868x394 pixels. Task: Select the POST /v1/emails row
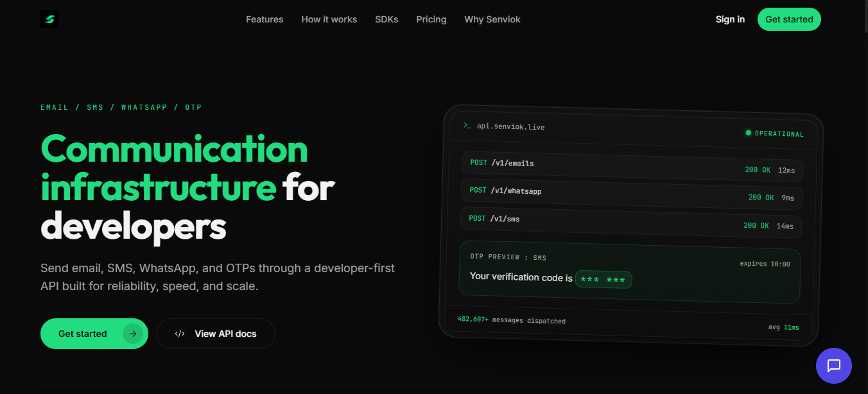632,167
